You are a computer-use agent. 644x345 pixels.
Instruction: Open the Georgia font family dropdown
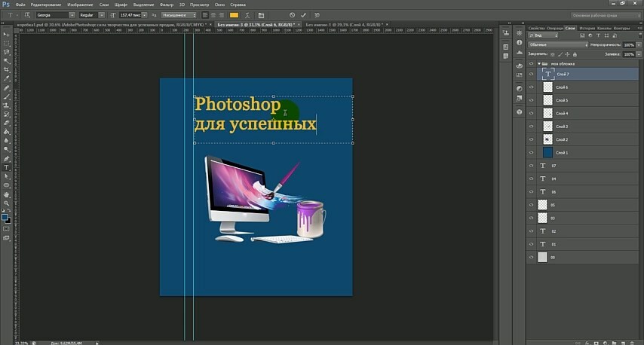(72, 15)
